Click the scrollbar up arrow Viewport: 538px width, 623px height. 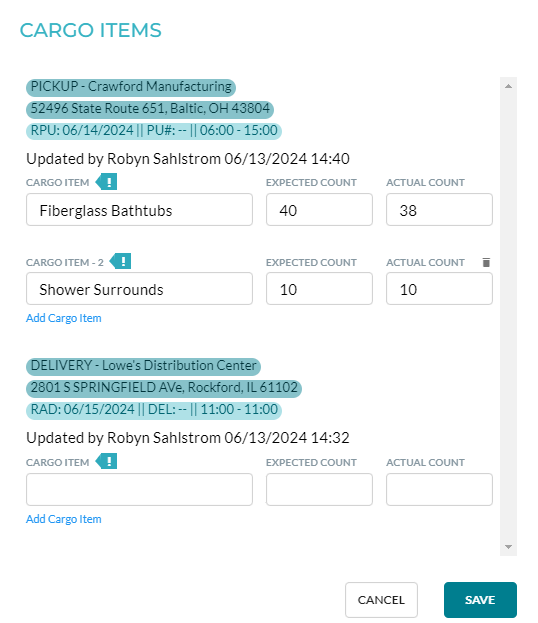tap(508, 86)
